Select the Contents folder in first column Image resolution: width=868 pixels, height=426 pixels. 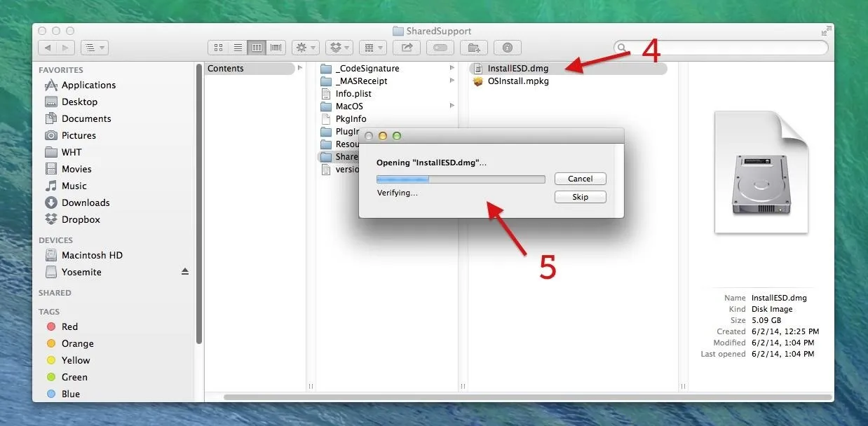(250, 69)
